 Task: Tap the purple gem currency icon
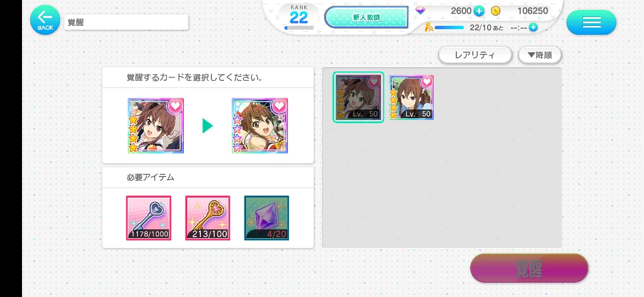[421, 10]
